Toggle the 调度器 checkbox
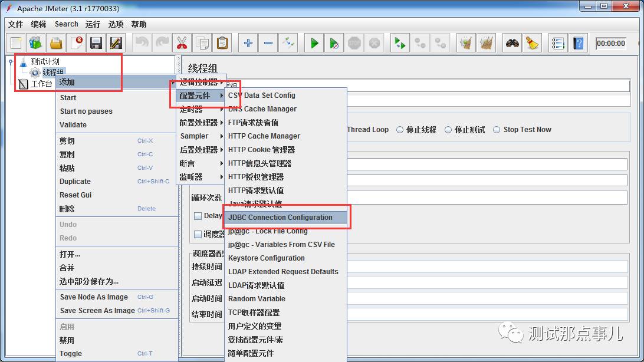 tap(198, 234)
